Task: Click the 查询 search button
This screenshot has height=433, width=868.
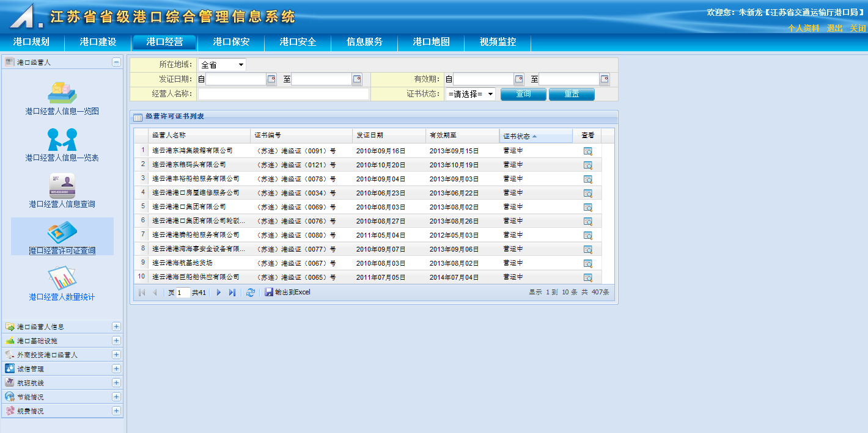Action: click(x=523, y=94)
